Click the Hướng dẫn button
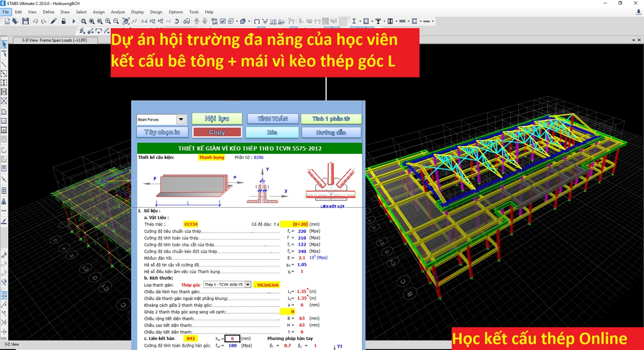Viewport: 644px width, 350px height. click(331, 133)
